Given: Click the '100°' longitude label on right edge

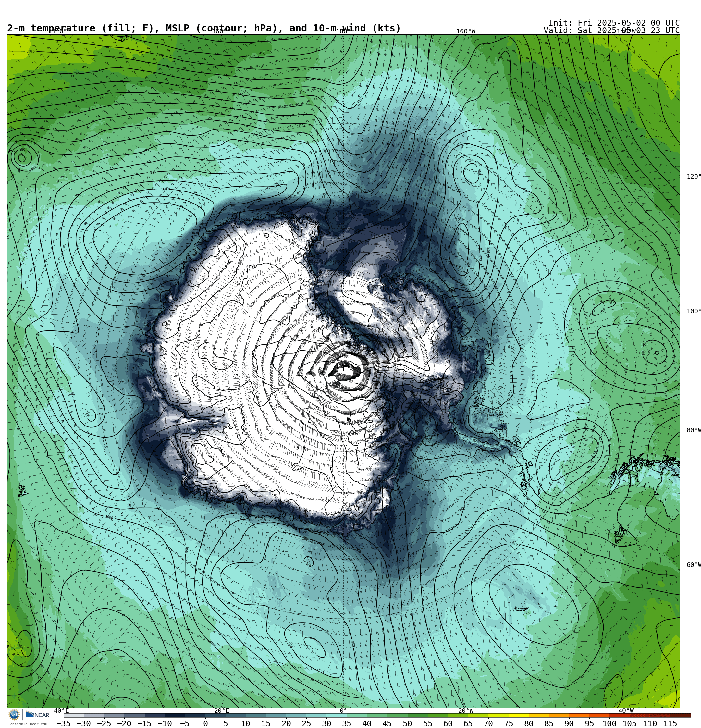Looking at the screenshot, I should click(x=694, y=311).
